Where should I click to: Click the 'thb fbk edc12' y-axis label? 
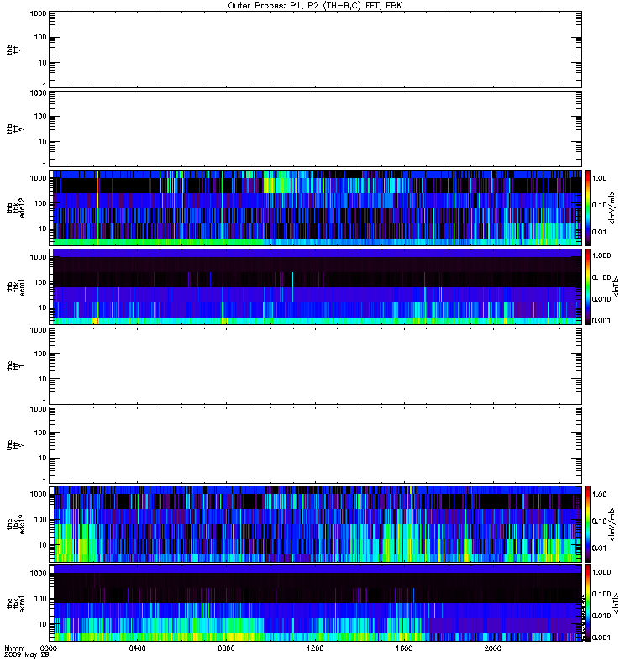[16, 207]
